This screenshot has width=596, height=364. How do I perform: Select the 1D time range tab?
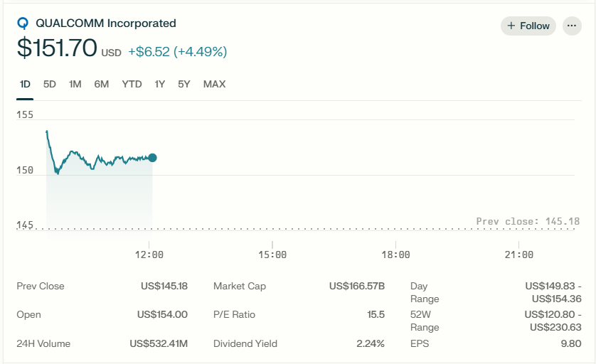[x=25, y=84]
